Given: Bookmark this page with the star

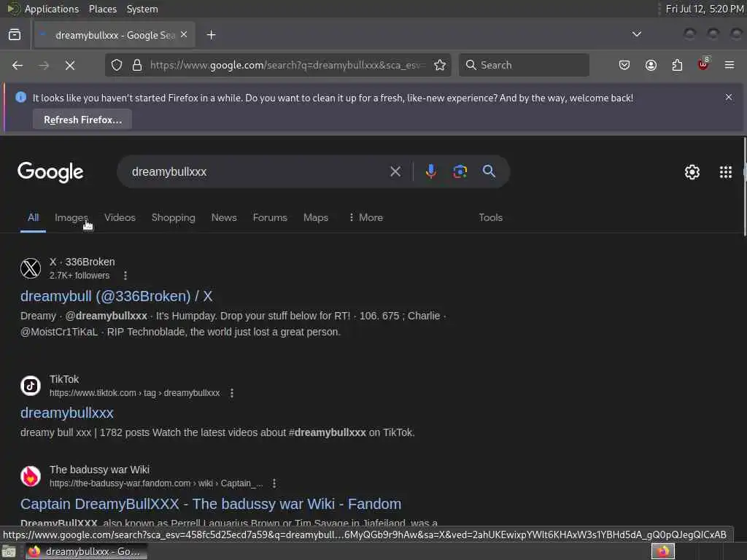Looking at the screenshot, I should (x=440, y=65).
